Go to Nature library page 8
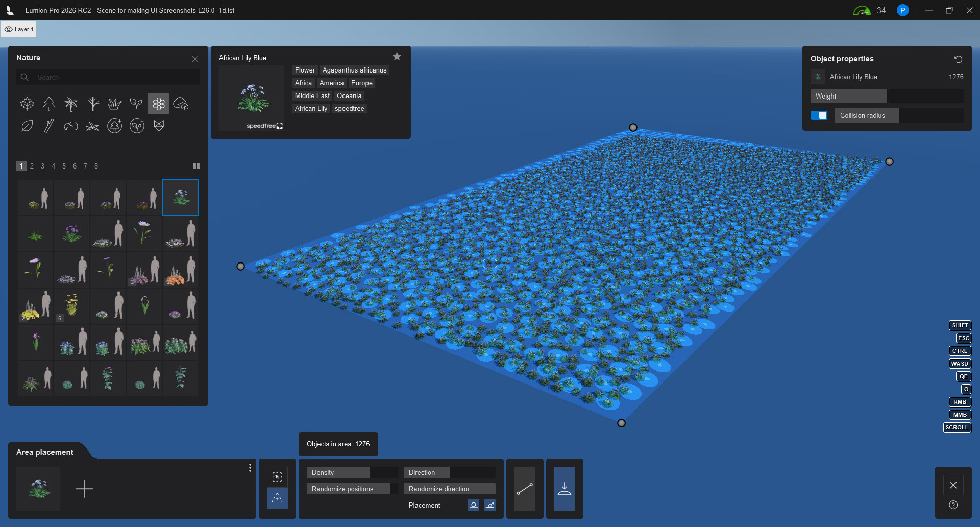This screenshot has height=527, width=980. tap(96, 166)
